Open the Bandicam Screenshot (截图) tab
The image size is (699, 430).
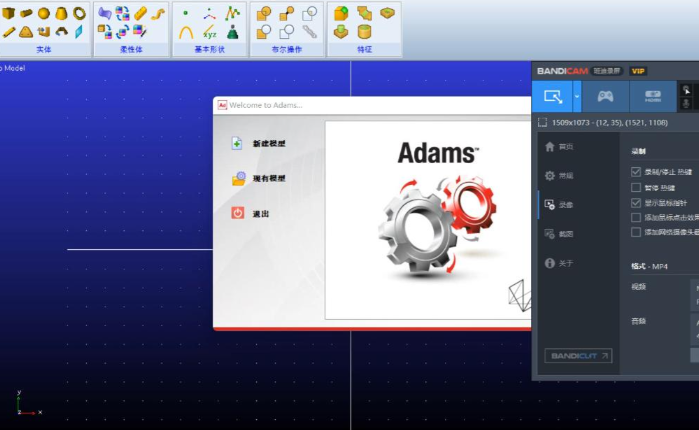[x=558, y=234]
